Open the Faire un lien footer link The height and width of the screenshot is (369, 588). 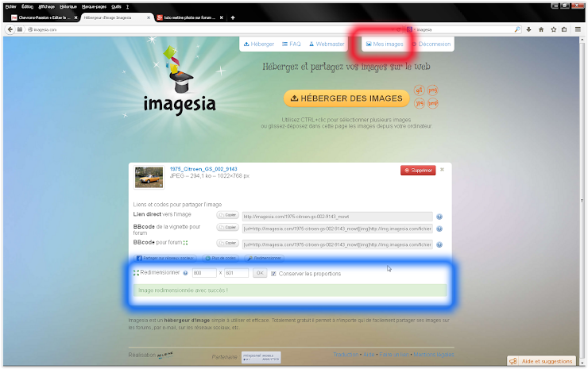[x=394, y=355]
